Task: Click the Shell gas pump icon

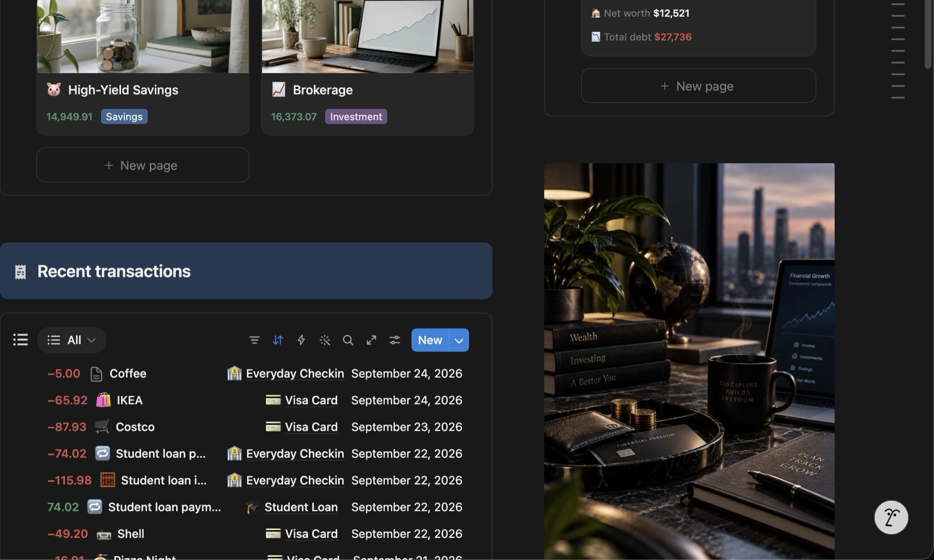Action: click(x=104, y=534)
